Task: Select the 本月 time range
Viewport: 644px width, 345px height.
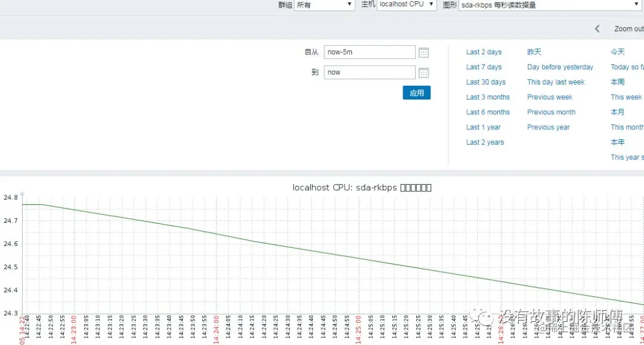Action: 618,112
